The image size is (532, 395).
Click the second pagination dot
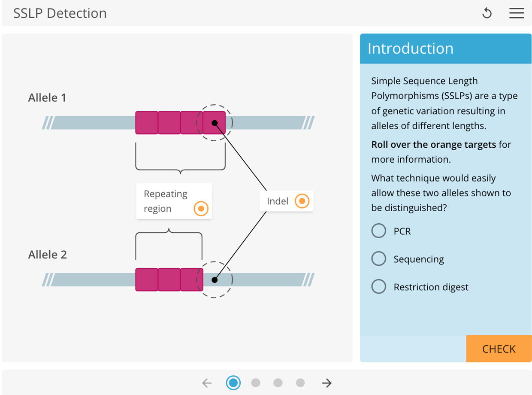[256, 383]
